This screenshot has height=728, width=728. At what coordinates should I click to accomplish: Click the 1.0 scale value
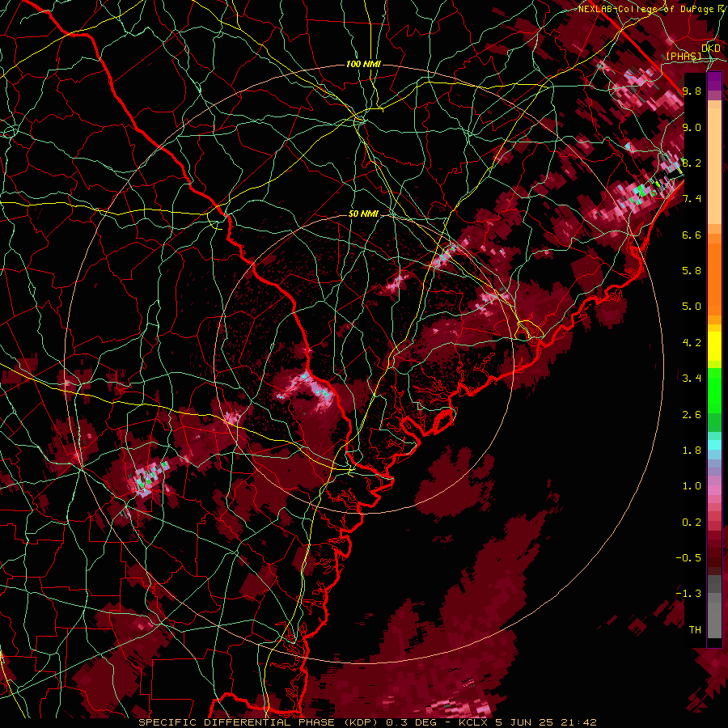[x=692, y=486]
